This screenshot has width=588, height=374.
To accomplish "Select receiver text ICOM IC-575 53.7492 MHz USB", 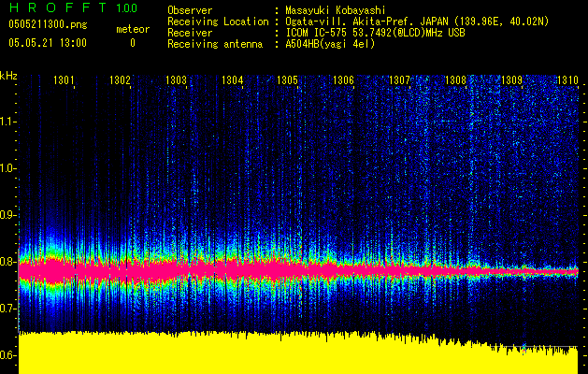I will [x=375, y=33].
